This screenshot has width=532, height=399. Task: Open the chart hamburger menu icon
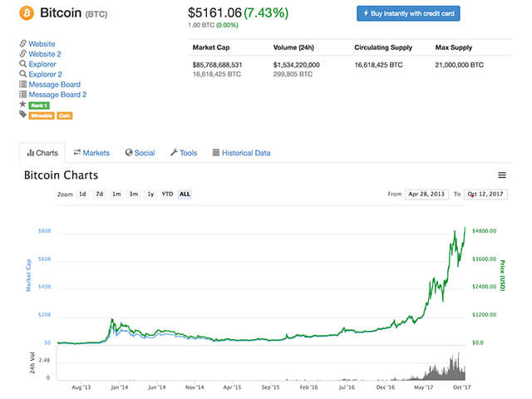click(x=502, y=175)
